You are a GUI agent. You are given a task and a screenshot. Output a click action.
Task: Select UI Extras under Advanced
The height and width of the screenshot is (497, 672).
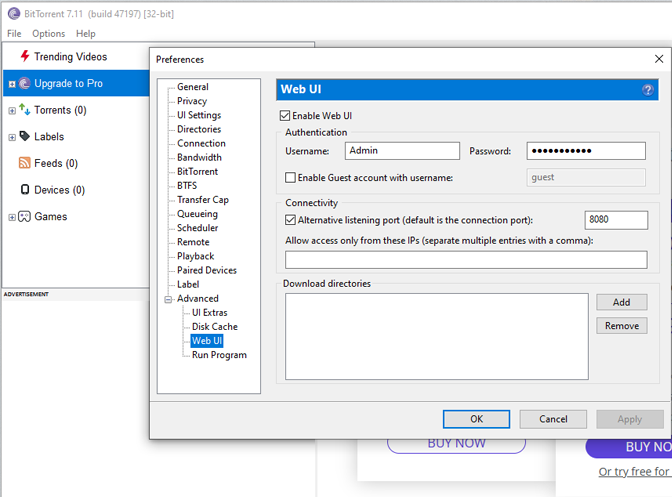click(210, 312)
